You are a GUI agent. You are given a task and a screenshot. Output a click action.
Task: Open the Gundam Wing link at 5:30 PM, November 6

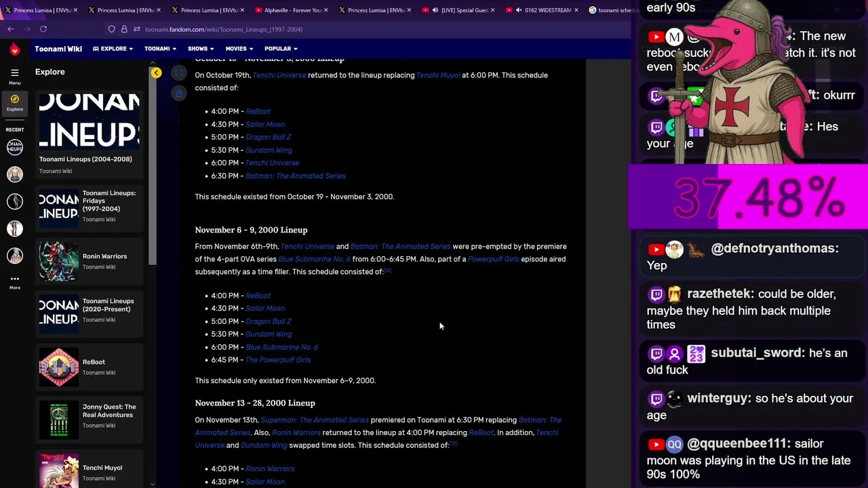point(269,334)
